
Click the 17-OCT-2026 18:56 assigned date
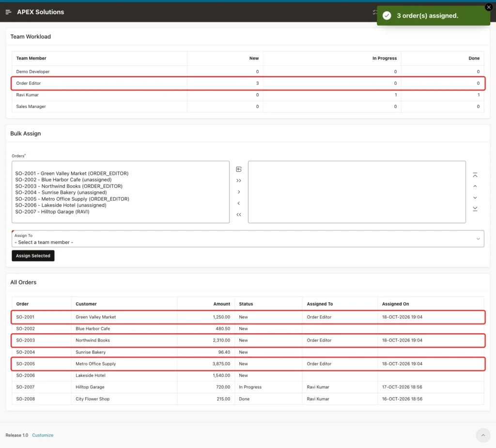tap(402, 387)
